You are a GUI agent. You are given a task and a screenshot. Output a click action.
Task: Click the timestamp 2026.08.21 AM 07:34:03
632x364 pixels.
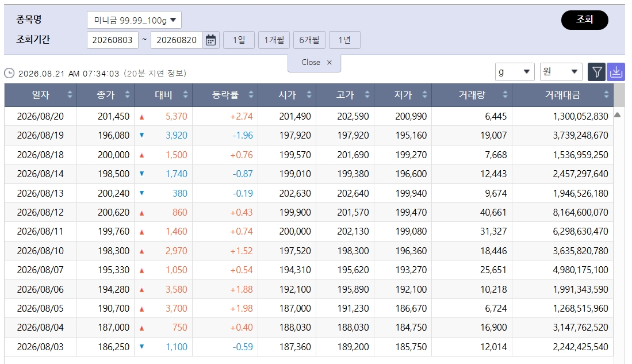pyautogui.click(x=69, y=74)
